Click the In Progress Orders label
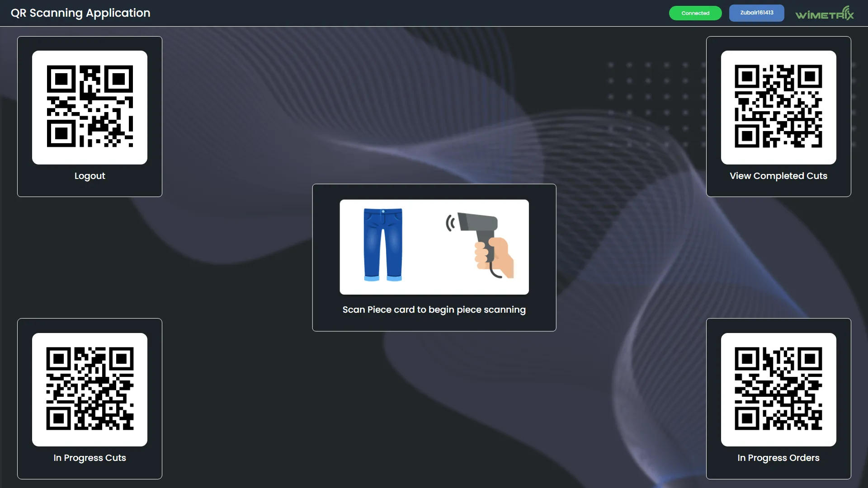This screenshot has width=868, height=488. pos(778,458)
